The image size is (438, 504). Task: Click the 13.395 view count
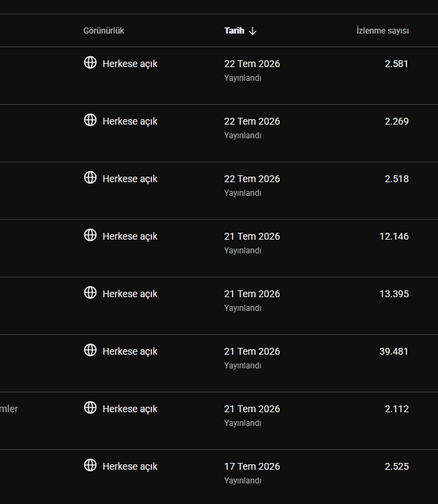pos(394,294)
